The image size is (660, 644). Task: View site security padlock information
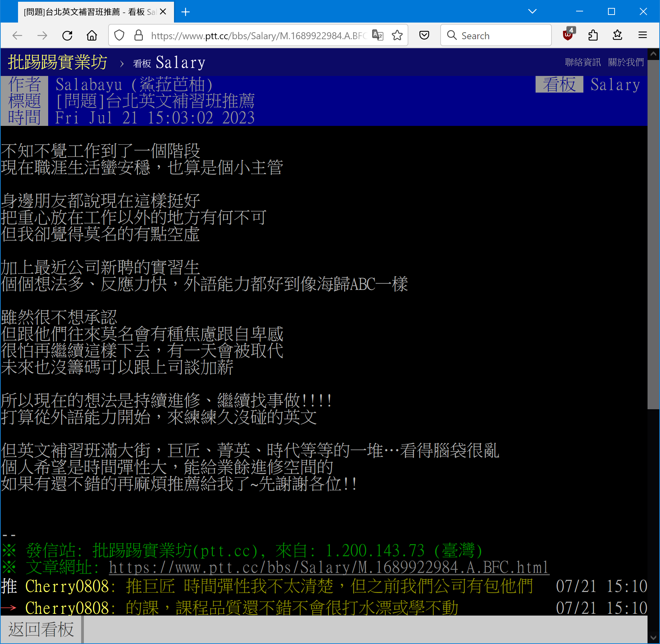139,35
